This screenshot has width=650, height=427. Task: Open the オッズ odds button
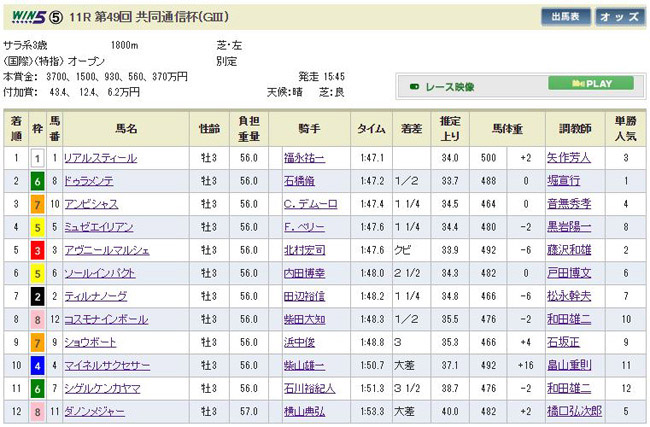tap(619, 18)
